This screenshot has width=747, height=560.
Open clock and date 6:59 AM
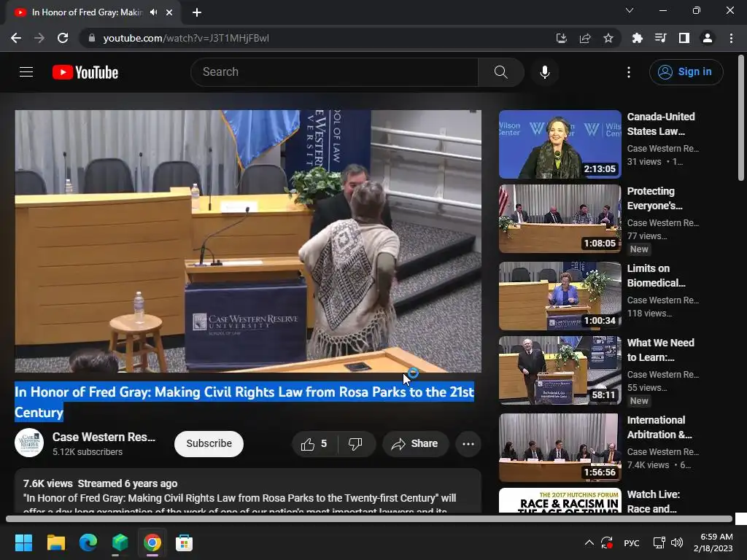pyautogui.click(x=713, y=542)
